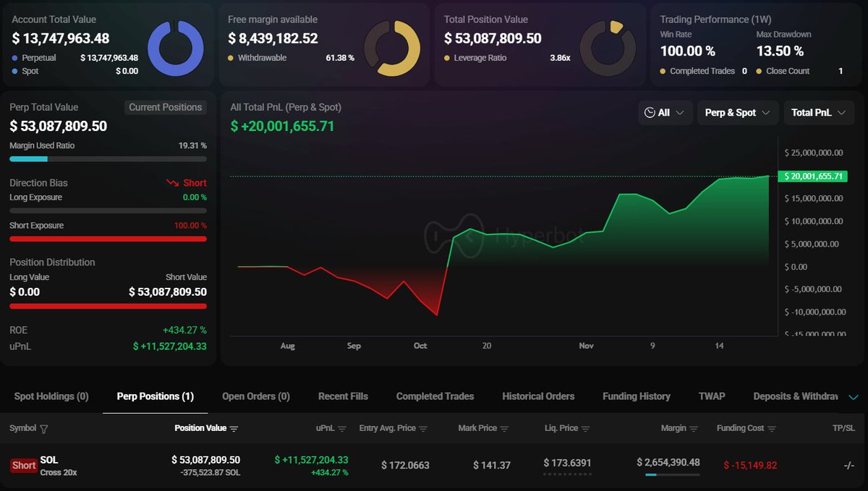This screenshot has height=491, width=868.
Task: Sort by Position Value column icon
Action: tap(234, 429)
